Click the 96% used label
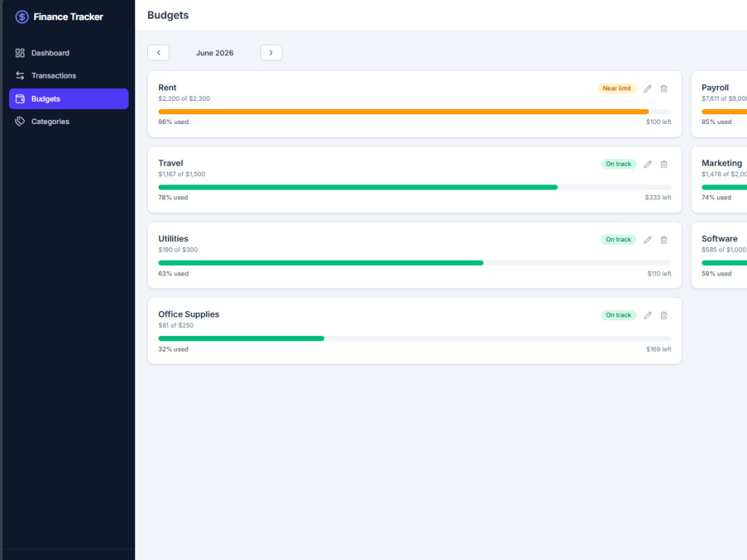 click(x=173, y=122)
